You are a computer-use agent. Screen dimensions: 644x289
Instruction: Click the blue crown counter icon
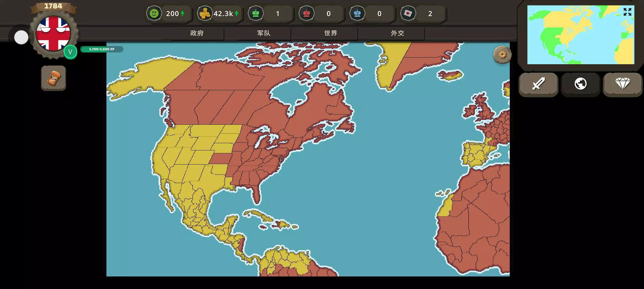[x=357, y=13]
